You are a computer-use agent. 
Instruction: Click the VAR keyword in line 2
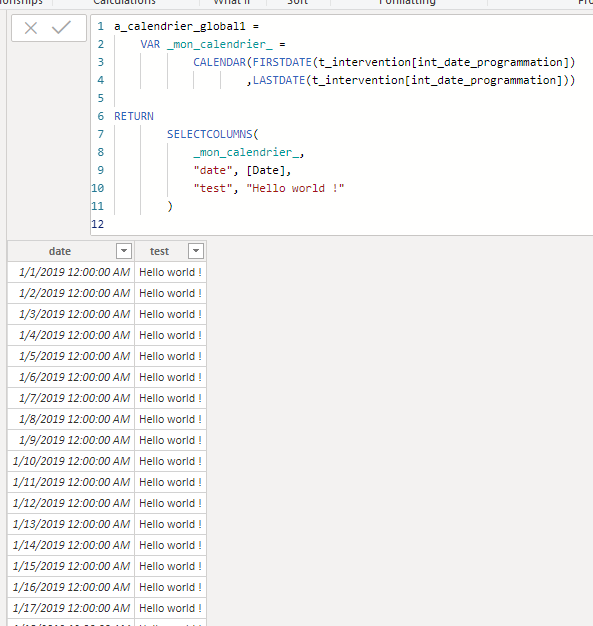point(150,44)
